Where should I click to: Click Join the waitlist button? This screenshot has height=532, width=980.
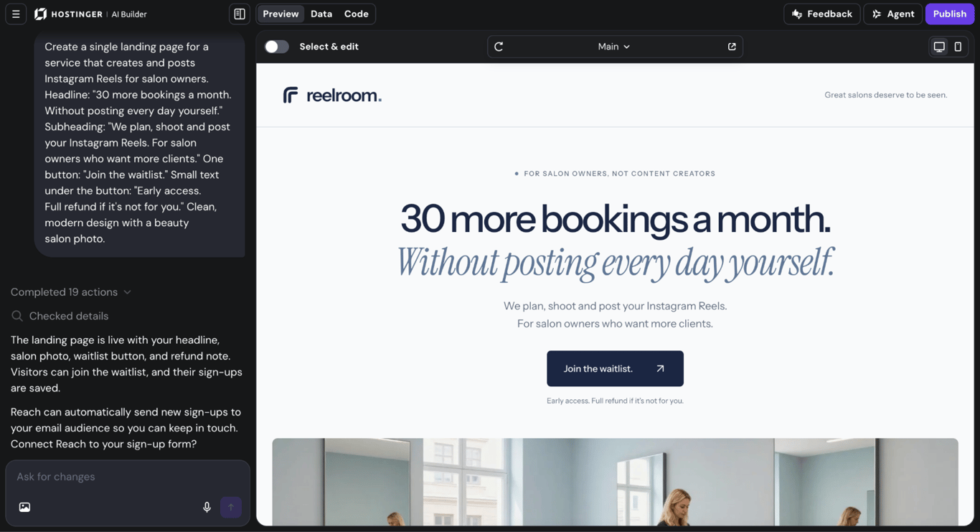tap(615, 368)
